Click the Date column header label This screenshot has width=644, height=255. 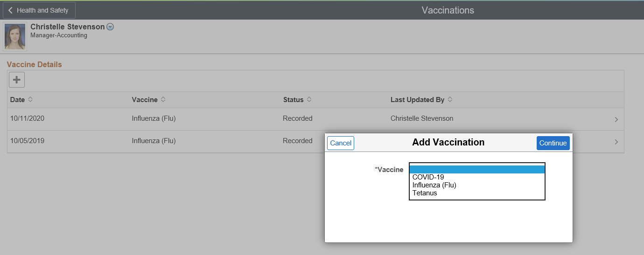[x=18, y=100]
